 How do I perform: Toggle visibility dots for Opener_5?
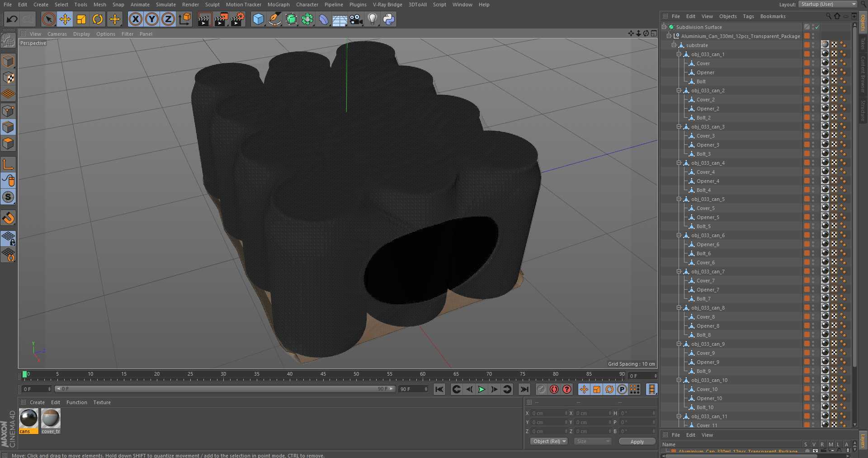[813, 217]
